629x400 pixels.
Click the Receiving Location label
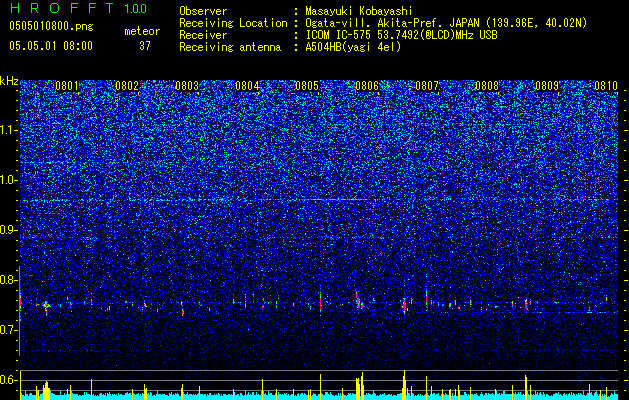[233, 23]
